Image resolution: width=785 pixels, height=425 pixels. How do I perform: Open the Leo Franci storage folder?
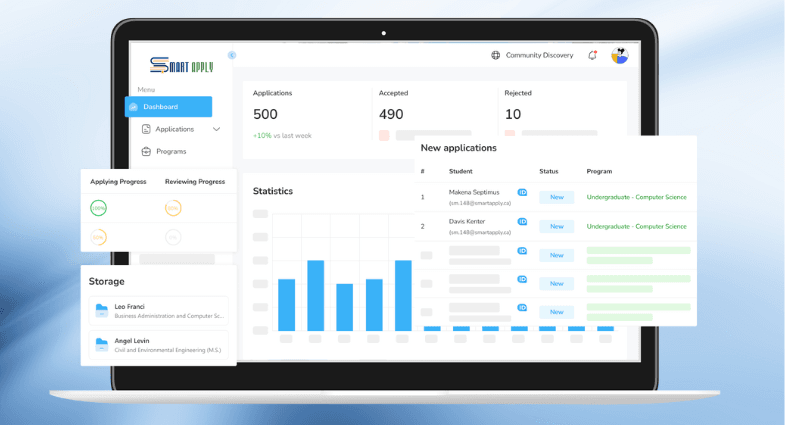(159, 311)
